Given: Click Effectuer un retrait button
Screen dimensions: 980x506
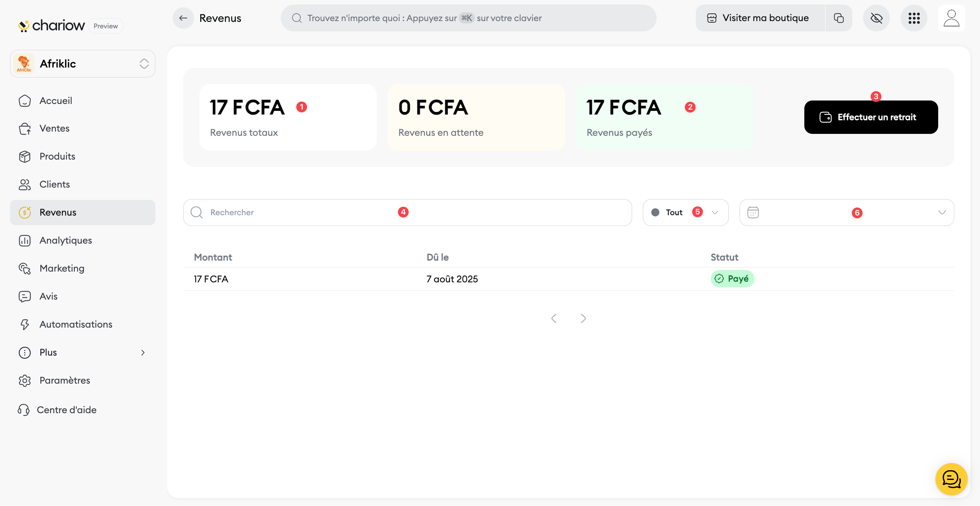Looking at the screenshot, I should 871,117.
